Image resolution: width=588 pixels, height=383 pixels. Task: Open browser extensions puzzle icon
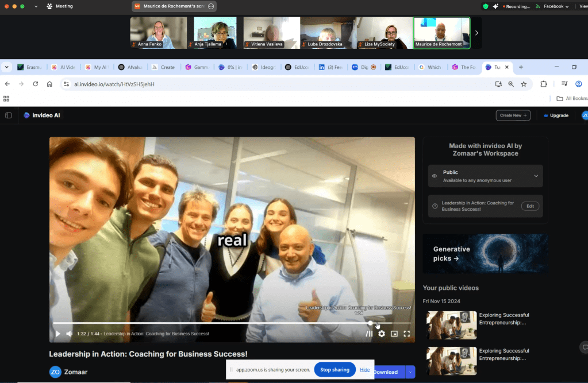[x=544, y=84]
